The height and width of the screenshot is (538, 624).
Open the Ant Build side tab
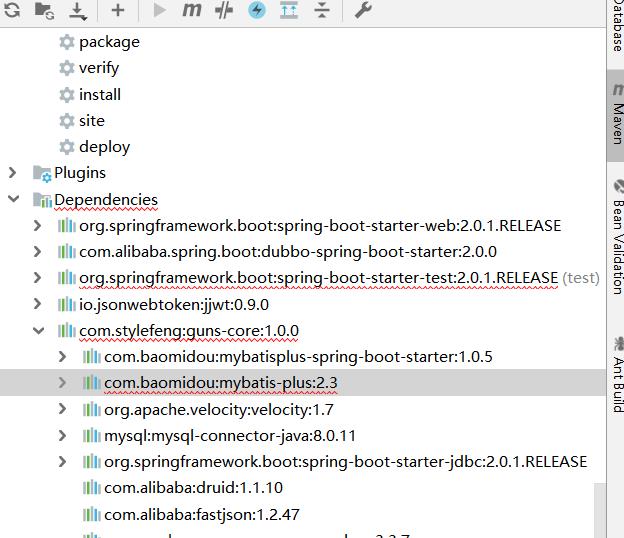click(x=616, y=374)
